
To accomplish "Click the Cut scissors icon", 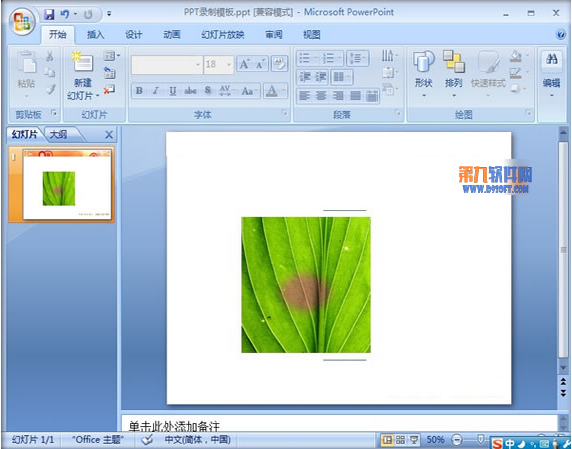I will click(x=50, y=56).
